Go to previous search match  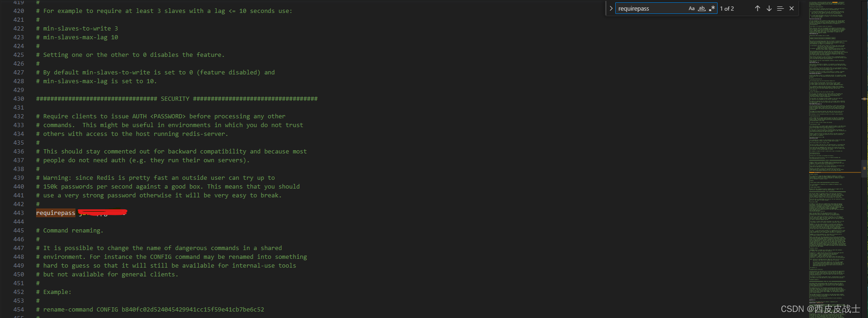tap(757, 8)
